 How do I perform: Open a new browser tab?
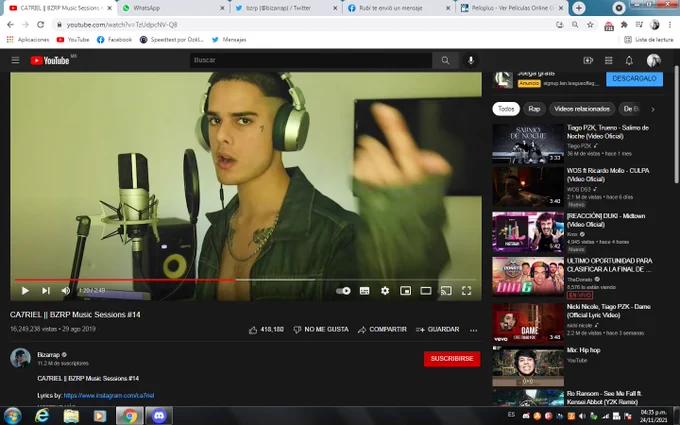(x=579, y=8)
